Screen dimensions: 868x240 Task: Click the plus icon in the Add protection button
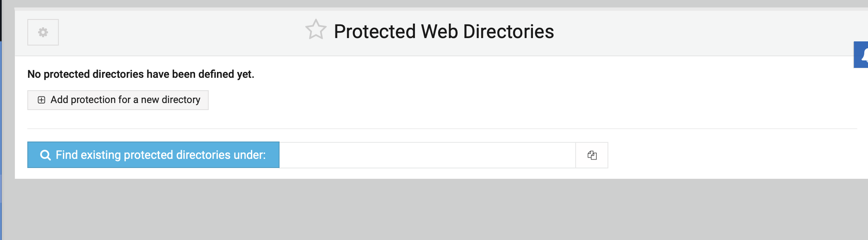(41, 100)
